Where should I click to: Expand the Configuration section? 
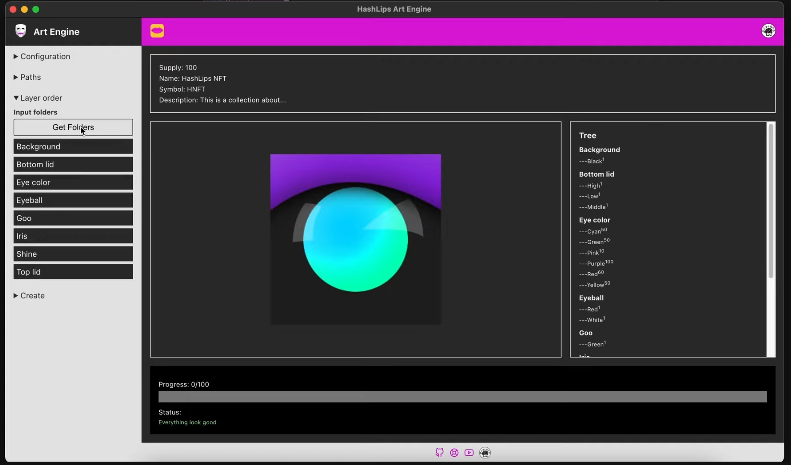tap(42, 56)
